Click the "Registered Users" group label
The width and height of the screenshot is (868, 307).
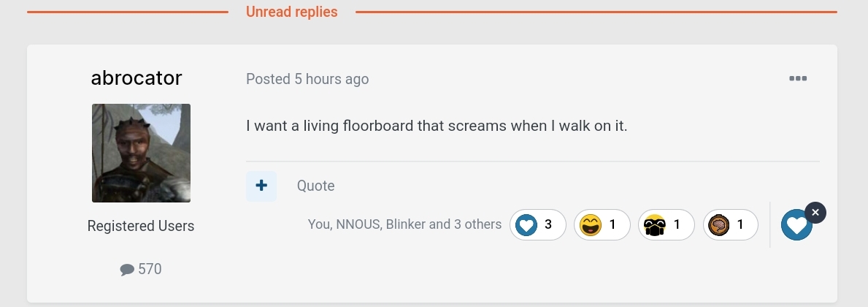(141, 227)
